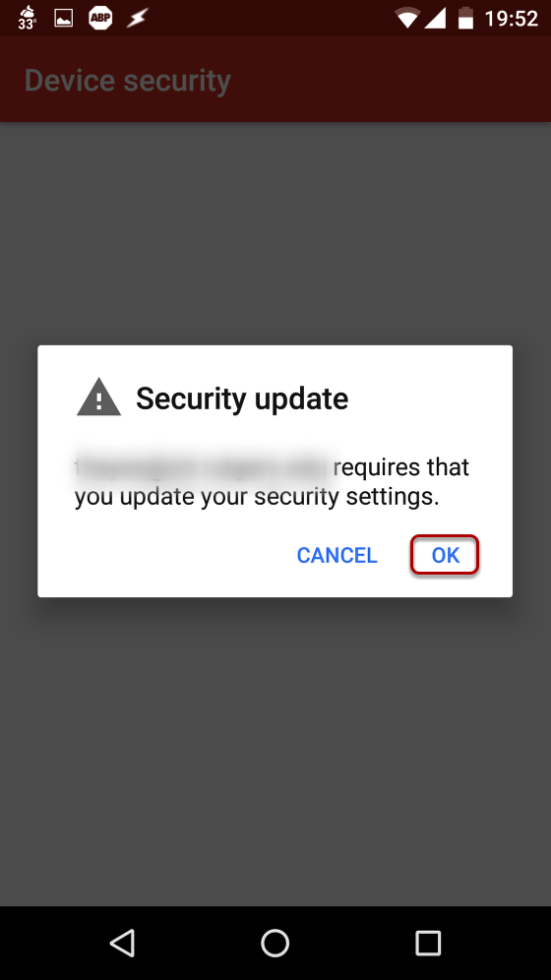Image resolution: width=551 pixels, height=980 pixels.
Task: Tap the warning triangle icon
Action: 98,398
